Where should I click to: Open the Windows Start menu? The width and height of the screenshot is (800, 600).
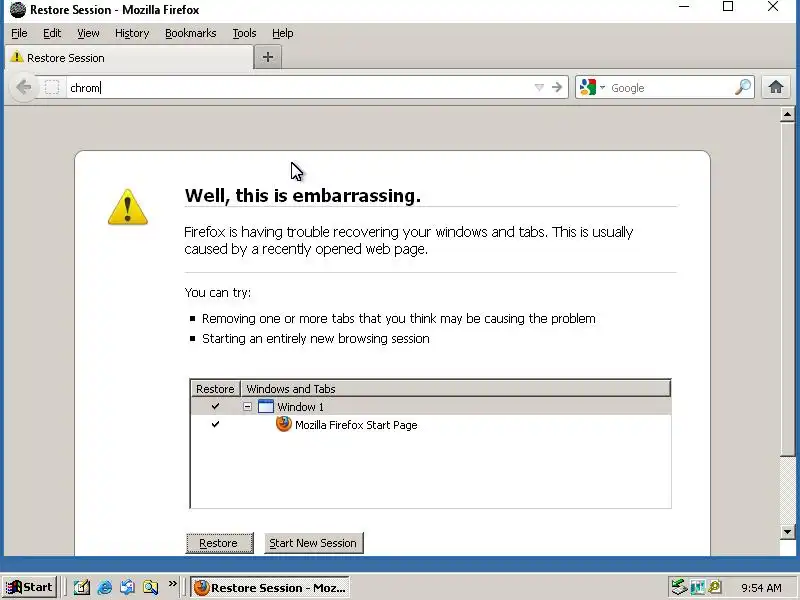[x=30, y=587]
